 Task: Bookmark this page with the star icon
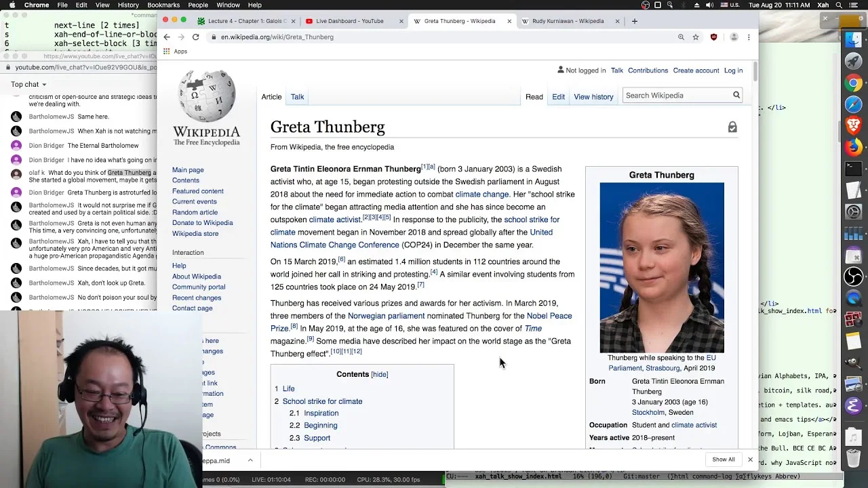[x=696, y=37]
